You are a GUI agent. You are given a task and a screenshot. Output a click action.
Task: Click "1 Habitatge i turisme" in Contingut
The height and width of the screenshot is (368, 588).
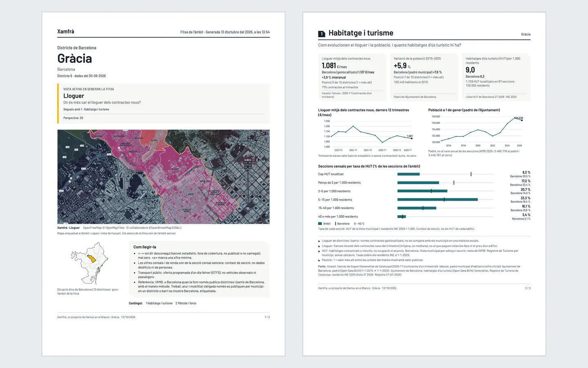coord(159,303)
